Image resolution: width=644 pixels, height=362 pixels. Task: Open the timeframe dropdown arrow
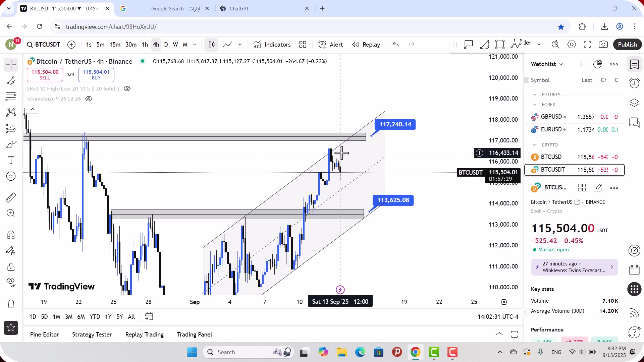coord(195,45)
